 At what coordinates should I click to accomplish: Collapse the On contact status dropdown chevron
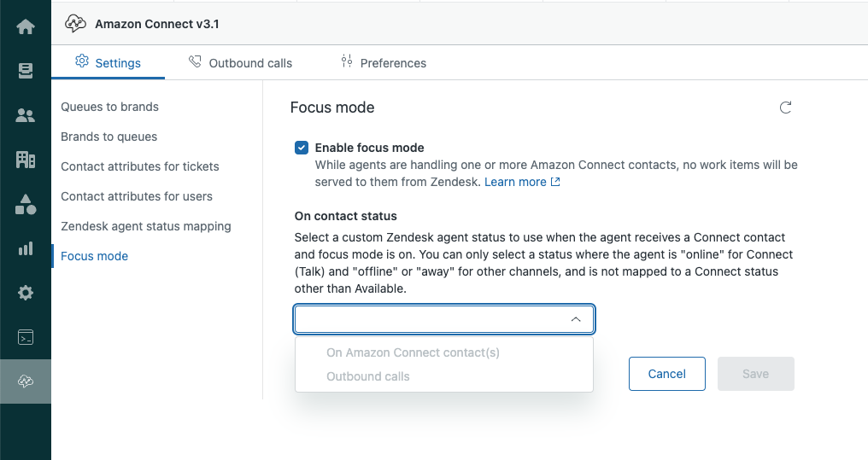click(576, 319)
